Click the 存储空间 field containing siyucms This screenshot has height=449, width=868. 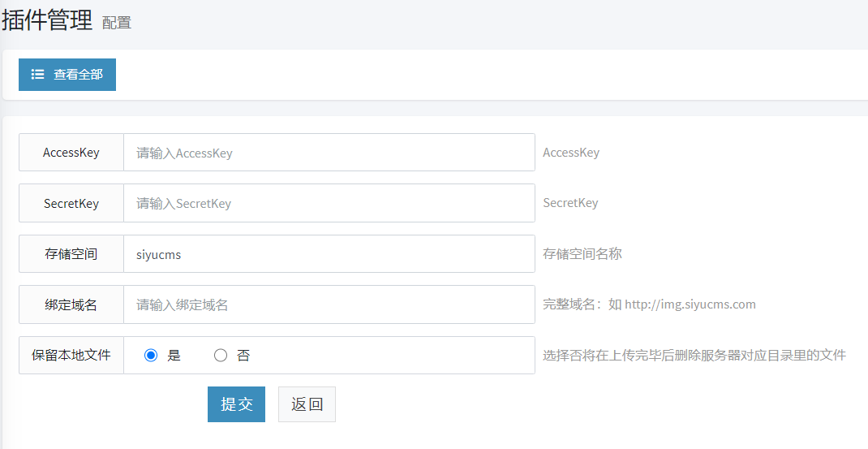click(x=329, y=254)
